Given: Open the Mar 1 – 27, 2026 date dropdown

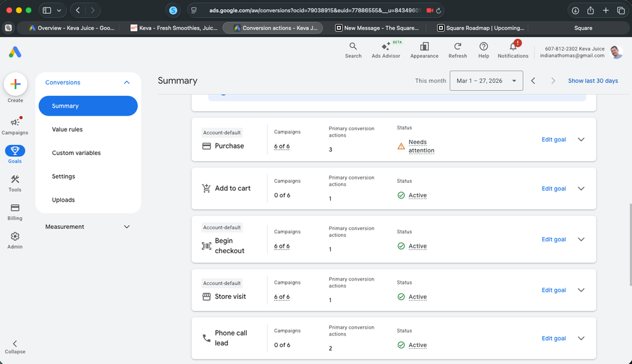Looking at the screenshot, I should (x=486, y=80).
